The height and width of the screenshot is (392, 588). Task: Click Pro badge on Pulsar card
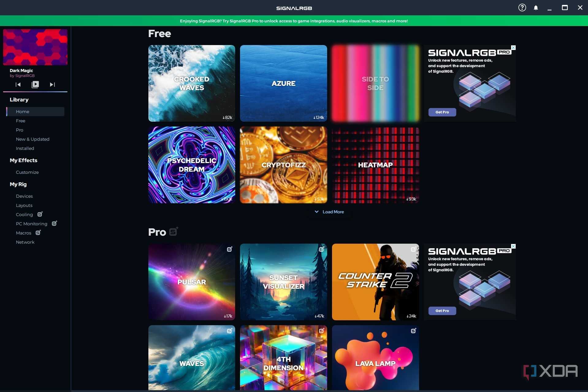tap(229, 249)
